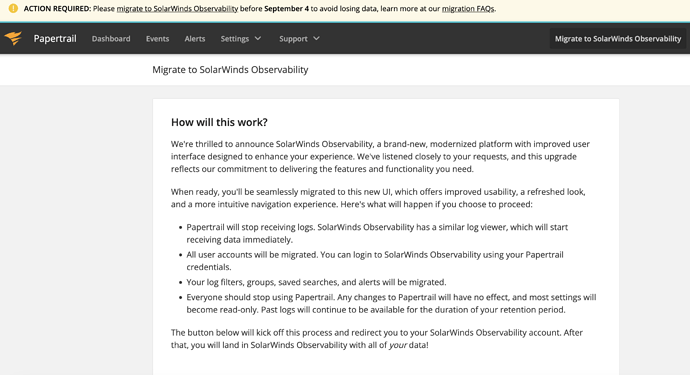The height and width of the screenshot is (375, 690).
Task: Expand the Settings dropdown chevron
Action: 258,39
